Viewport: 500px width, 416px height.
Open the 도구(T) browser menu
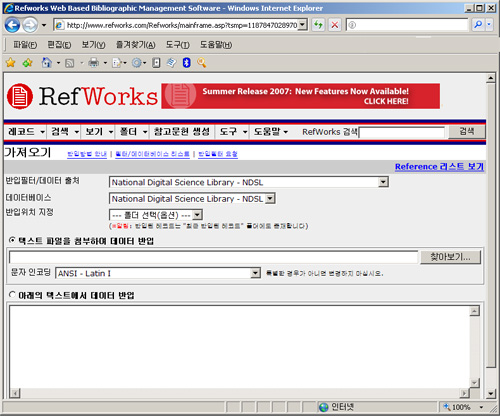(x=178, y=45)
